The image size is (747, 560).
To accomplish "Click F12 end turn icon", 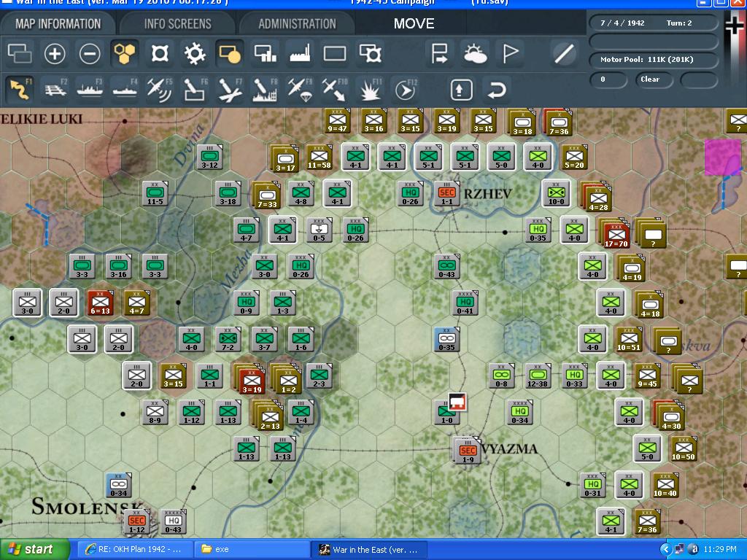I will coord(406,89).
